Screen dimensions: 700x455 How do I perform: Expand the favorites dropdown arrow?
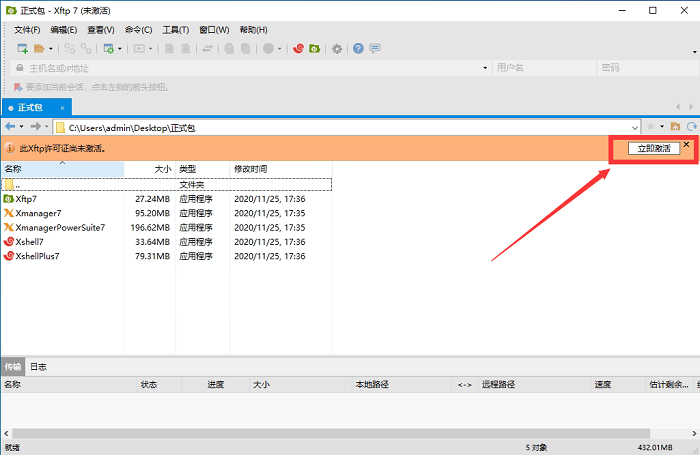(662, 127)
